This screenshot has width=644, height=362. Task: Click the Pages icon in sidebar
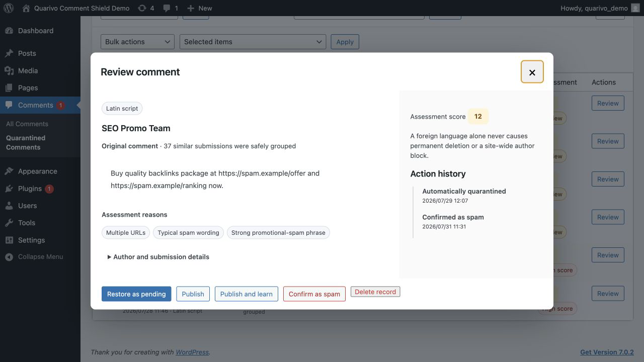(x=9, y=87)
